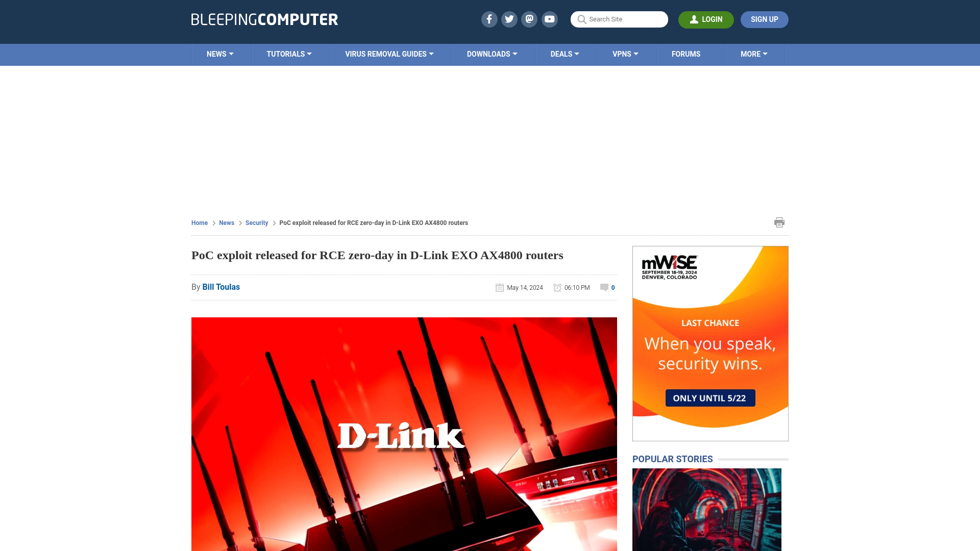Image resolution: width=980 pixels, height=551 pixels.
Task: Expand the DEALS dropdown menu
Action: (x=564, y=54)
